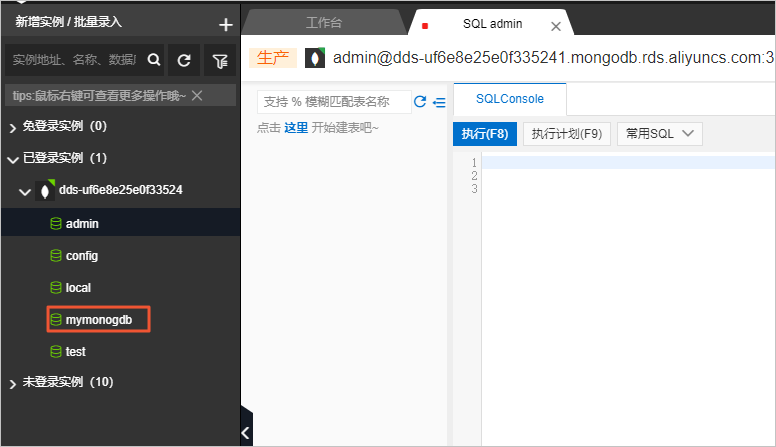Open the instance filter funnel icon
The height and width of the screenshot is (447, 776).
pos(220,60)
